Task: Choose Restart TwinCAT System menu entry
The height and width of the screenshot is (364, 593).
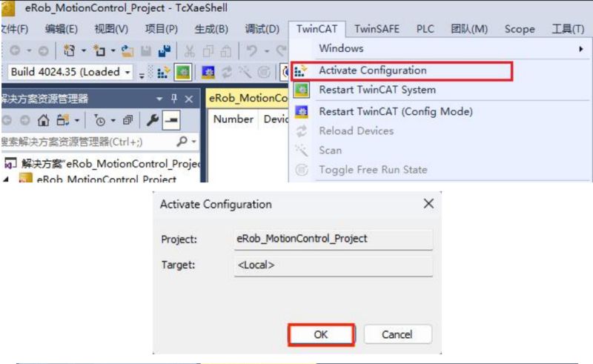Action: 440,90
